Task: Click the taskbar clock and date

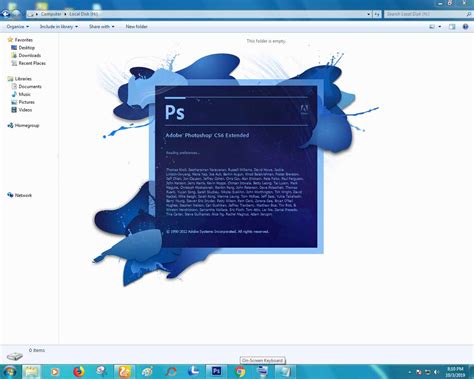Action: pos(455,372)
